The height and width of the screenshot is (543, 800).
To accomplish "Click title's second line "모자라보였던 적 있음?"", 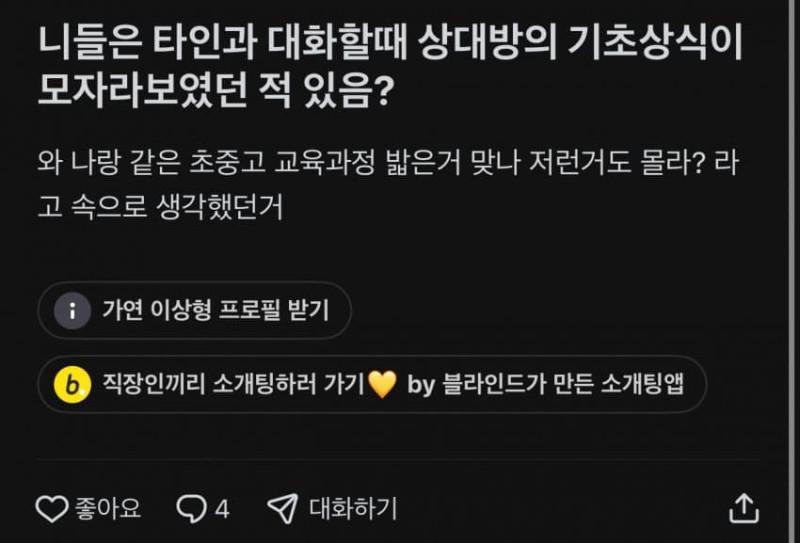I will click(x=215, y=94).
